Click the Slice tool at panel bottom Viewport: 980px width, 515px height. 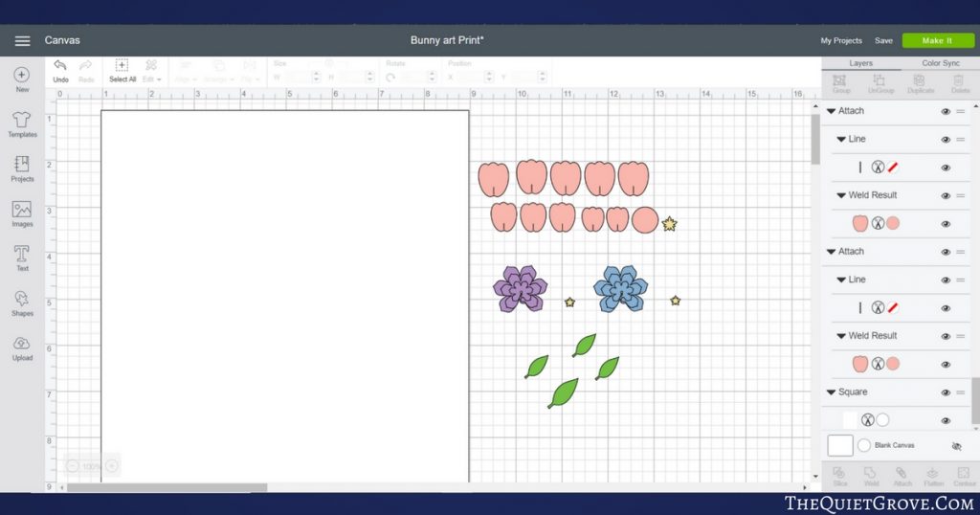[839, 477]
